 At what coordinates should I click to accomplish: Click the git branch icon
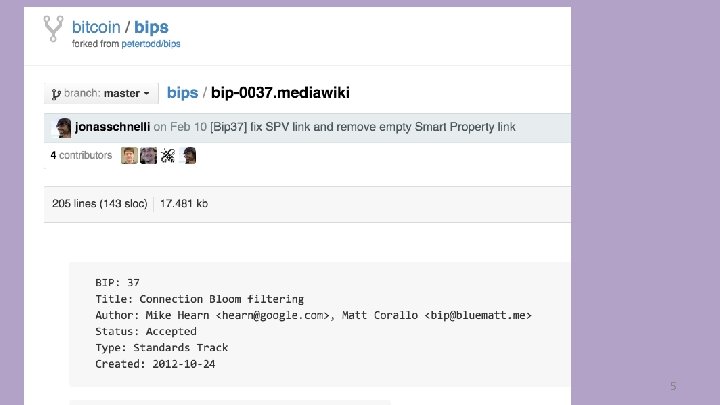point(56,94)
